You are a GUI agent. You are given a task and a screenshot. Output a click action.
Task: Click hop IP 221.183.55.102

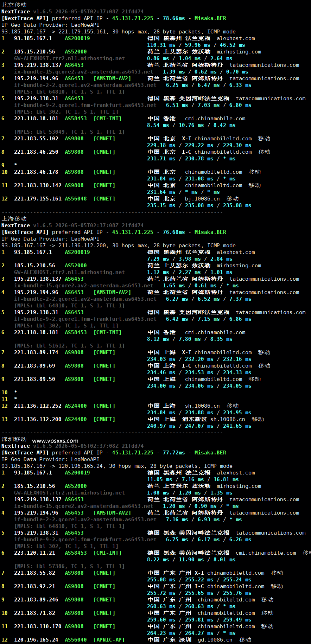pos(36,139)
